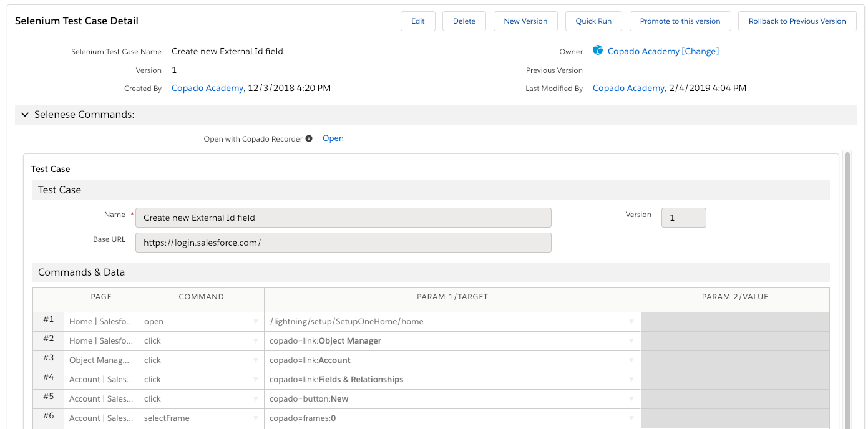Click the test case Name input field
868x429 pixels.
click(x=343, y=218)
